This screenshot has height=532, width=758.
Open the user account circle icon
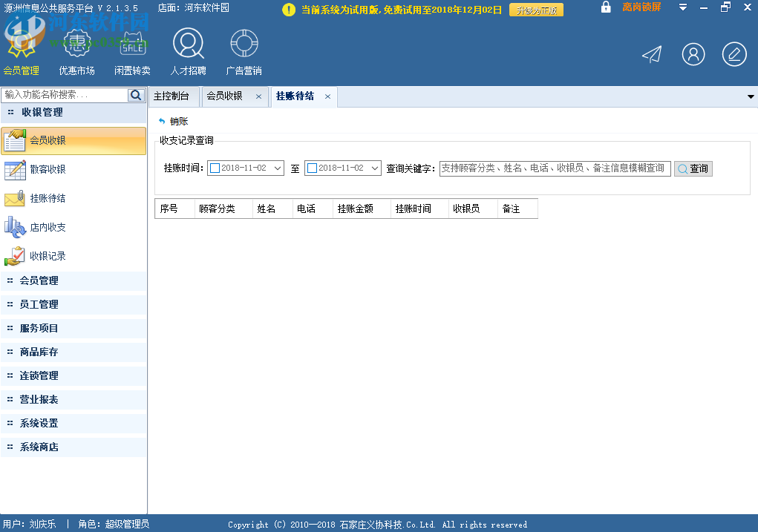[x=693, y=54]
